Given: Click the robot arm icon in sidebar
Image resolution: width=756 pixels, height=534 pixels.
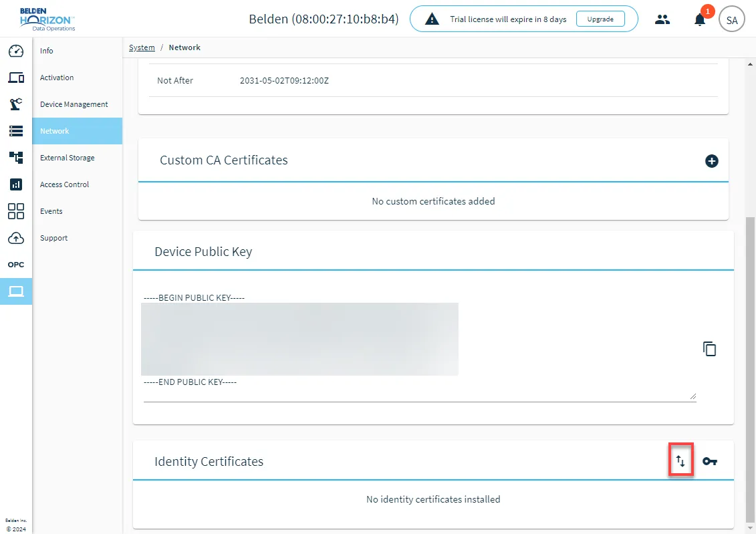Looking at the screenshot, I should [16, 104].
